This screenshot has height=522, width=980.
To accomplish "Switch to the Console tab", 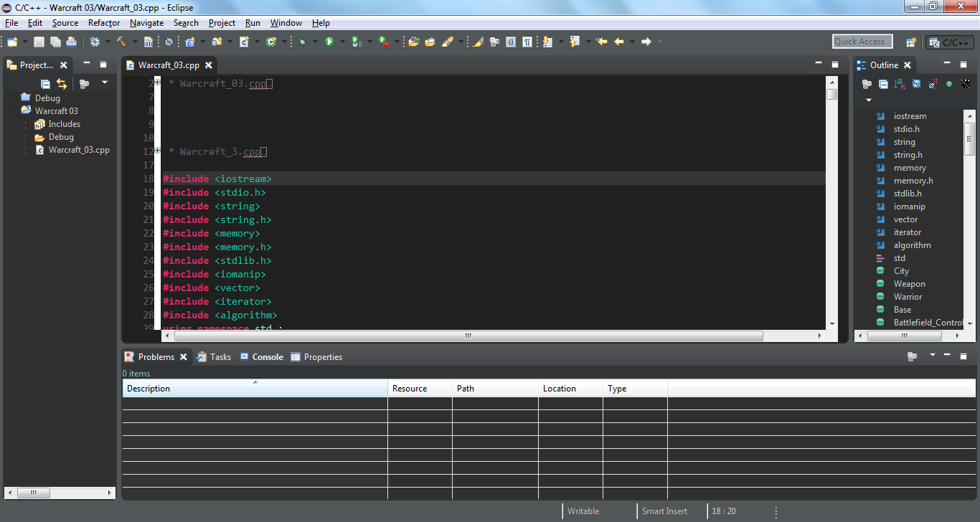I will click(261, 356).
